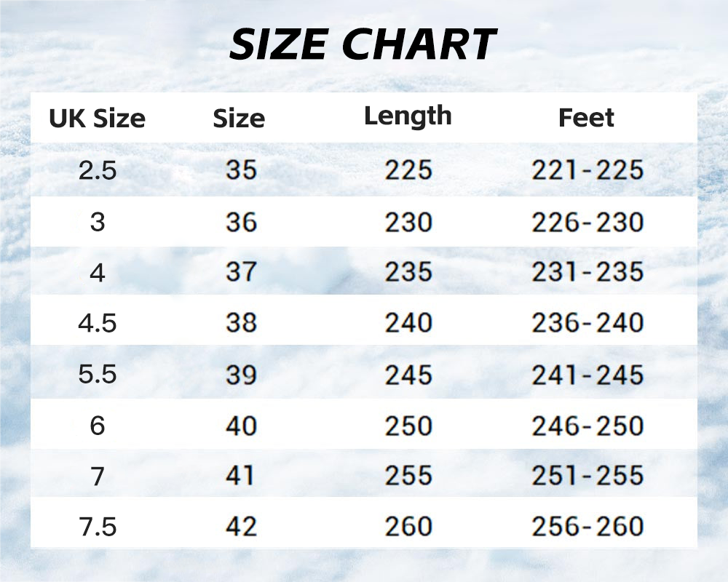Click the length 260 cell

coord(408,526)
